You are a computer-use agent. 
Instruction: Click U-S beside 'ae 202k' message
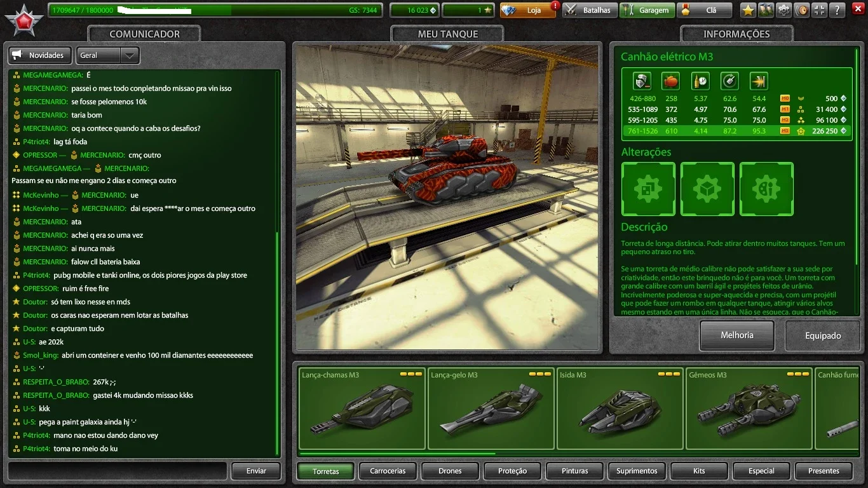[29, 342]
